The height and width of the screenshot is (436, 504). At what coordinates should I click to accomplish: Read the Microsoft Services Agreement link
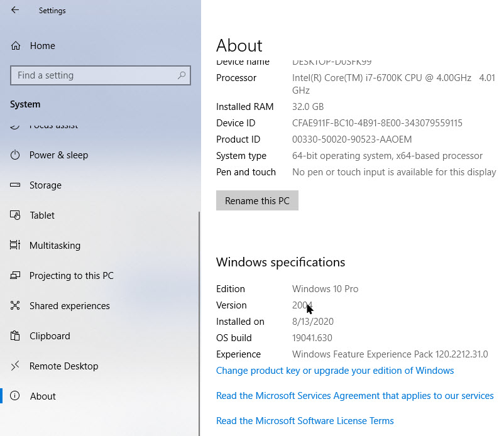pyautogui.click(x=354, y=396)
